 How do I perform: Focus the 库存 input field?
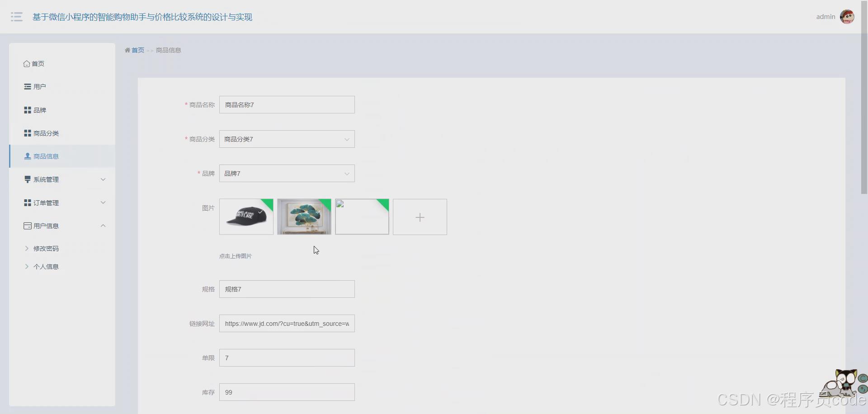[x=287, y=392]
